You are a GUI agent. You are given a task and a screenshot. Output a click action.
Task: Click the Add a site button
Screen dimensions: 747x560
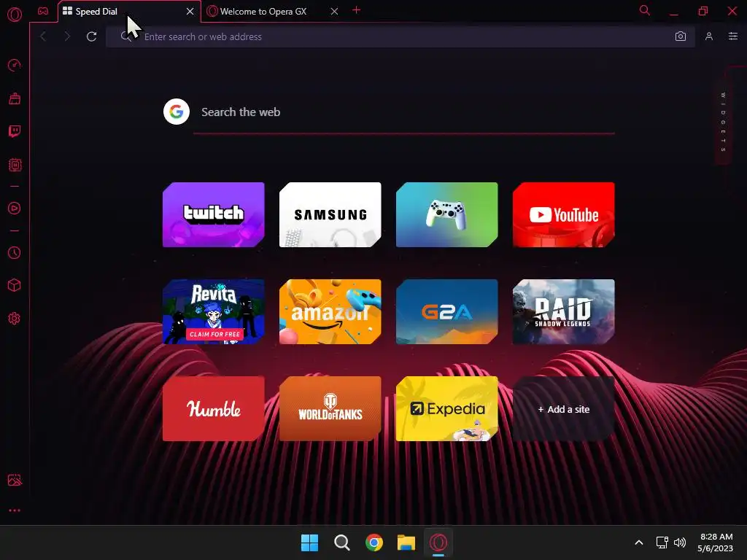click(x=564, y=409)
